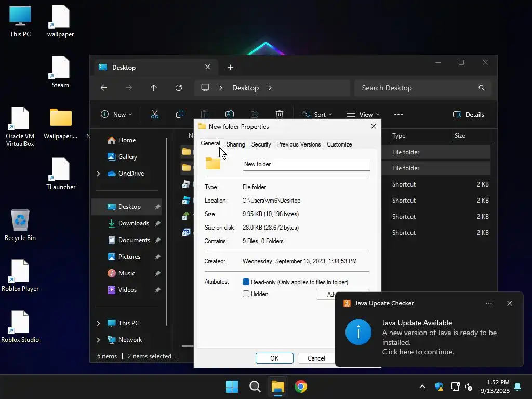This screenshot has width=532, height=399.
Task: Open the View dropdown menu
Action: [363, 115]
